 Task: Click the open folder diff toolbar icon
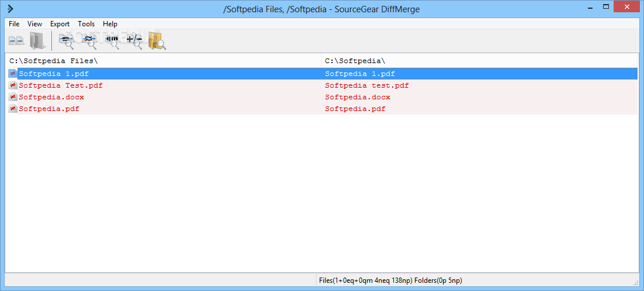37,41
